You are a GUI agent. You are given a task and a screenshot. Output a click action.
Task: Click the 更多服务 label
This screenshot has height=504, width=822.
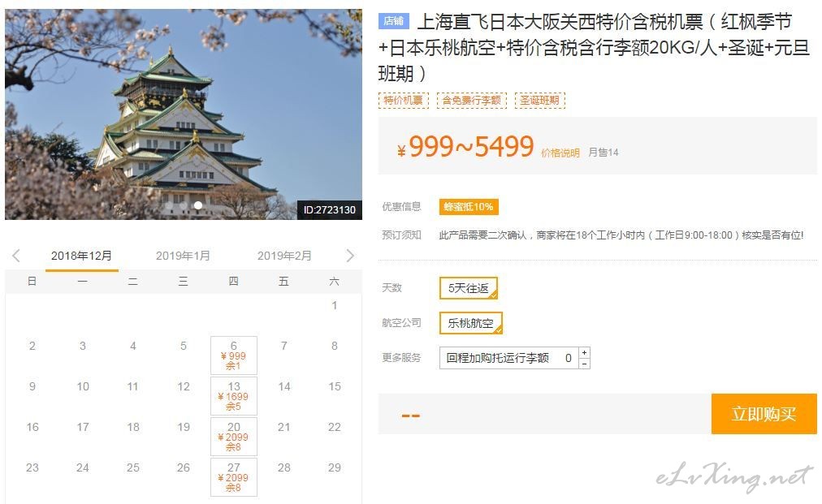(401, 358)
